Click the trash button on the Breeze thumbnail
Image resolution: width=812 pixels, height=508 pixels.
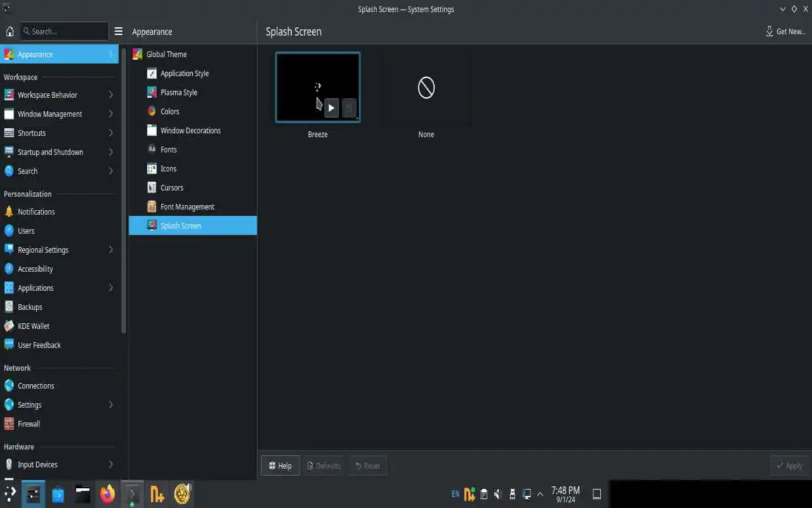click(x=349, y=108)
